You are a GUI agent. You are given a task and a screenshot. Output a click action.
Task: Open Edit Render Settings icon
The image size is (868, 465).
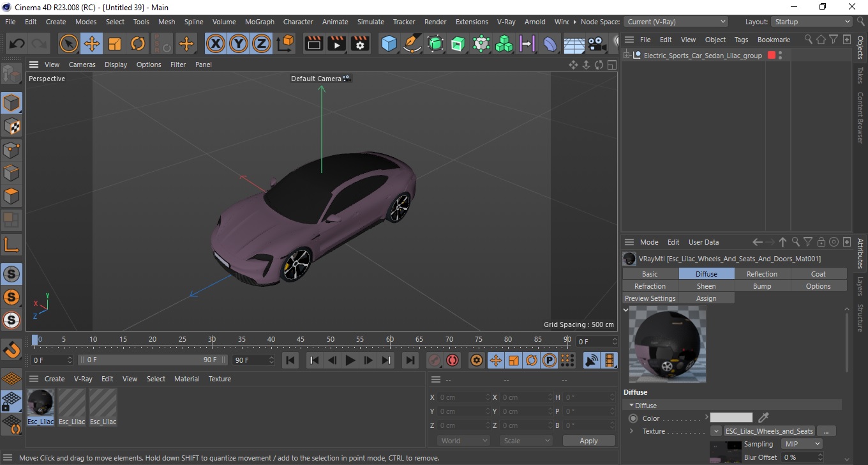pyautogui.click(x=360, y=44)
